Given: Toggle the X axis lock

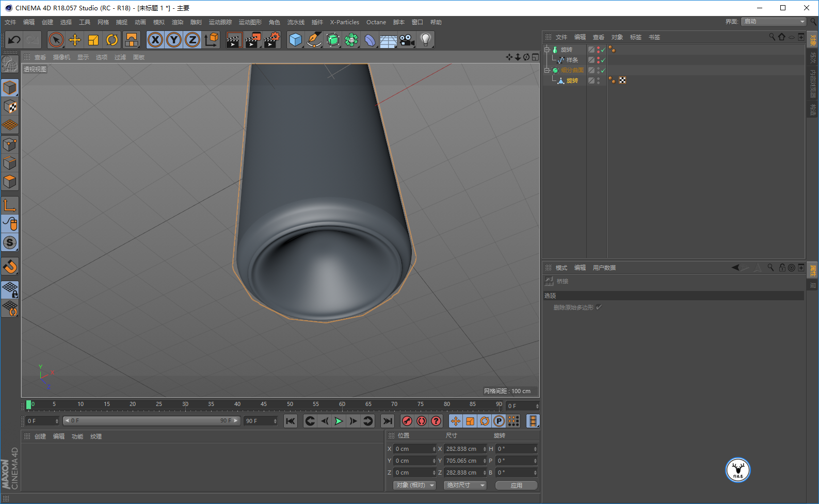Looking at the screenshot, I should click(155, 40).
